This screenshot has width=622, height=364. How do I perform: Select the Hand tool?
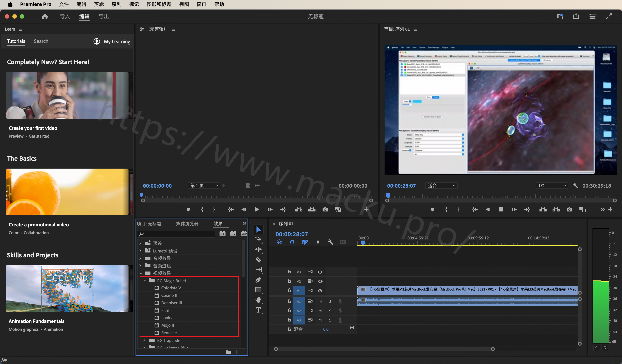coord(258,300)
